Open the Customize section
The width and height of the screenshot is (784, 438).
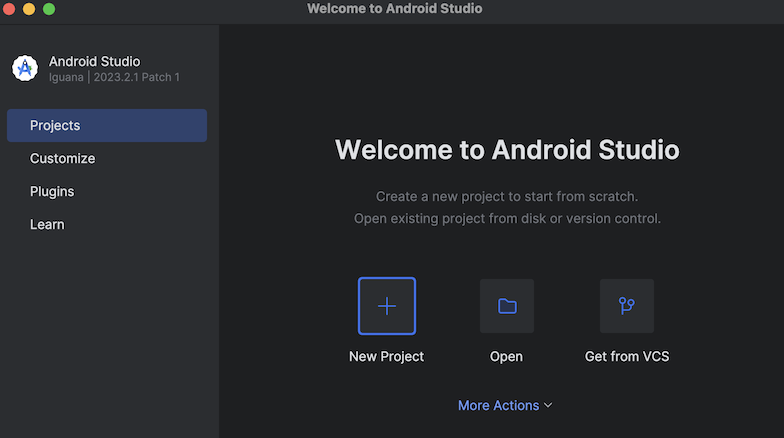pyautogui.click(x=62, y=158)
